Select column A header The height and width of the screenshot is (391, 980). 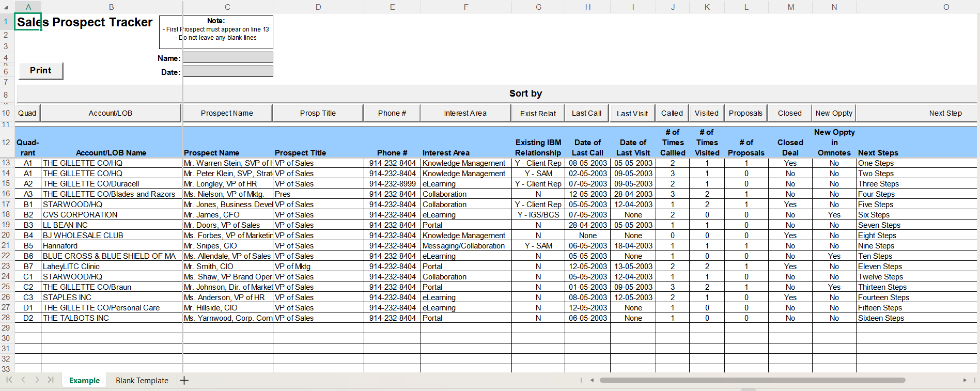[28, 7]
